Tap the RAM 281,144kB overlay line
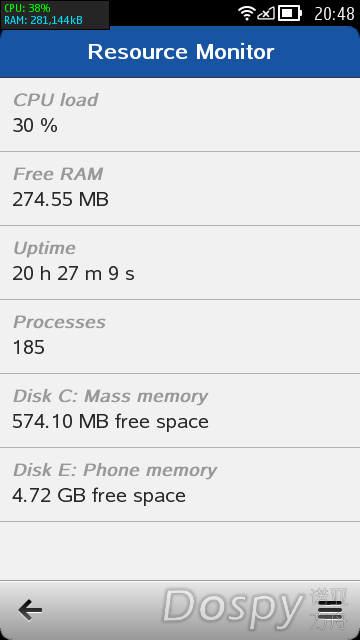Image resolution: width=360 pixels, height=640 pixels. pyautogui.click(x=43, y=20)
